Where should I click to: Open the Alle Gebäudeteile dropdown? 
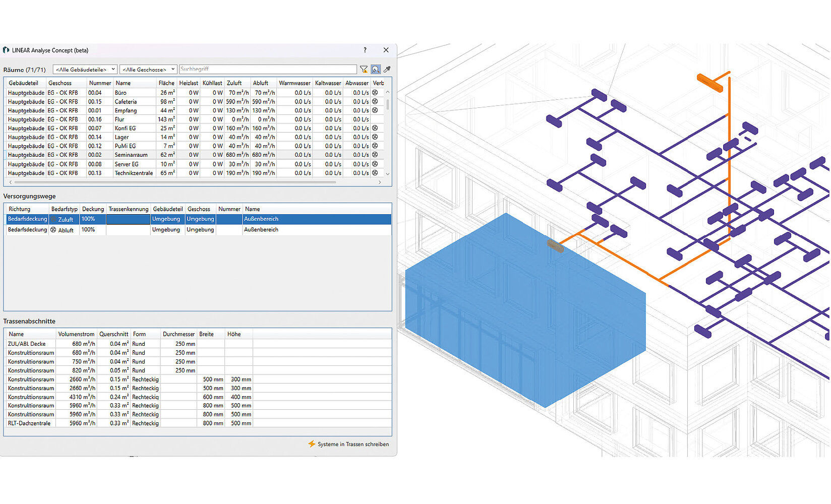coord(85,70)
